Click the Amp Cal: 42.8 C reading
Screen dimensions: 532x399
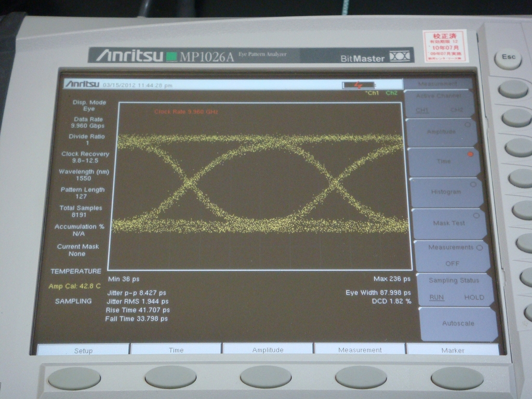[75, 286]
